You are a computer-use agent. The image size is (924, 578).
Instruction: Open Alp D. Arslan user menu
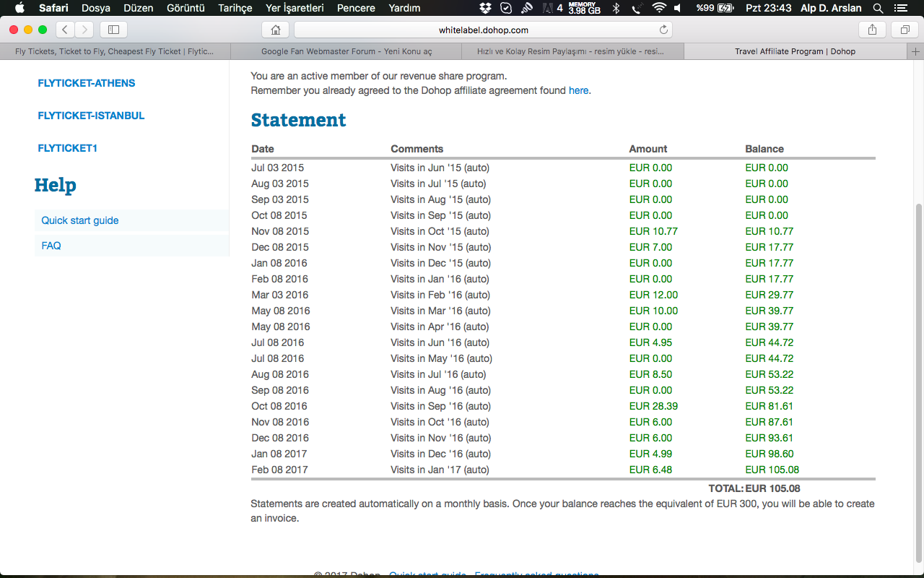(831, 8)
